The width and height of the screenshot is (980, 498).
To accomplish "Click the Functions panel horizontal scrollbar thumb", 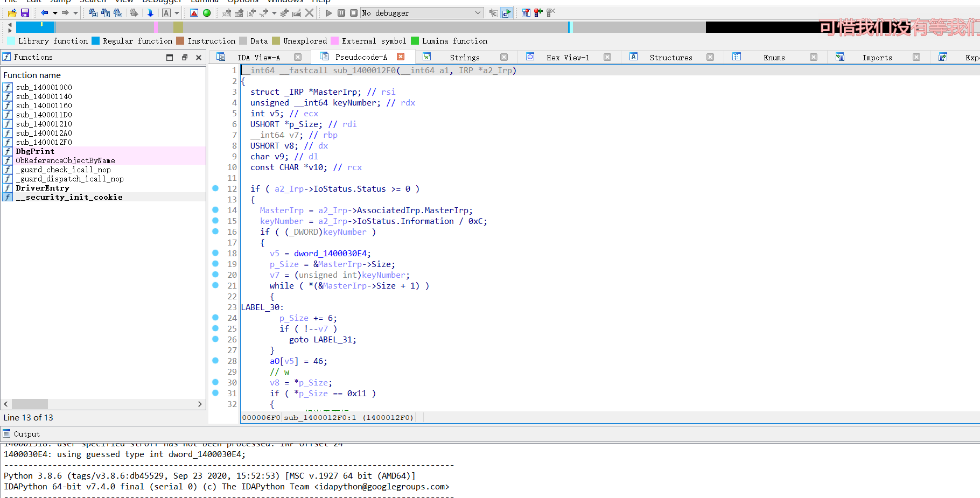I will click(30, 404).
